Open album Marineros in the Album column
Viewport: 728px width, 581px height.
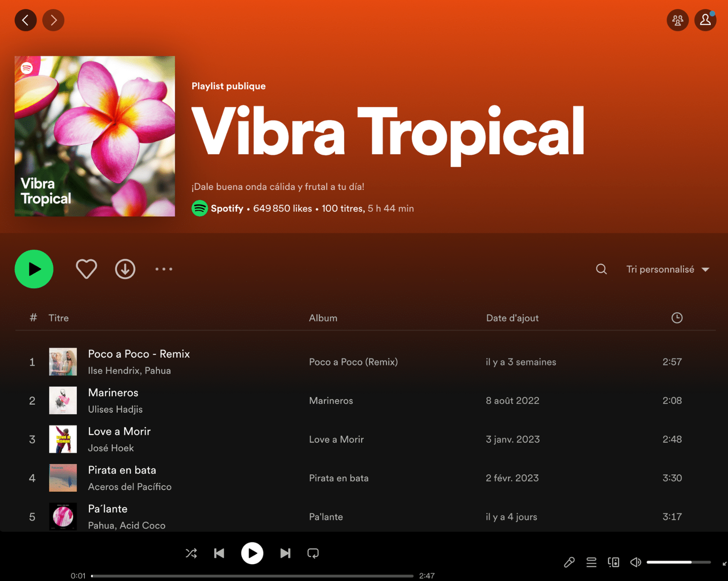pyautogui.click(x=331, y=400)
